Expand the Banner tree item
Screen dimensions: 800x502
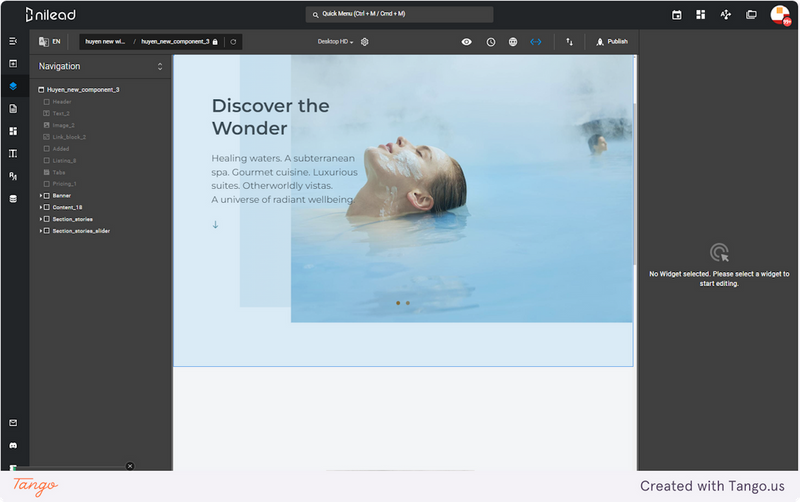41,195
